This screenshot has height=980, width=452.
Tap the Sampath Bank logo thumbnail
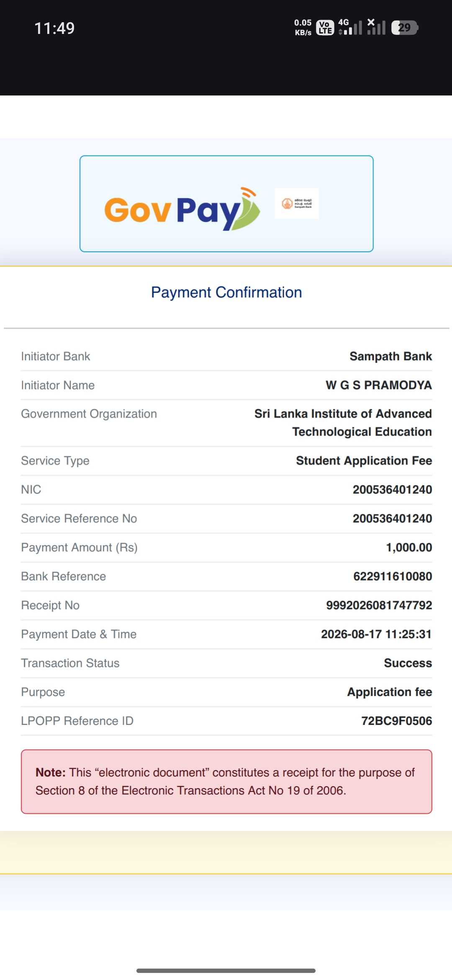[297, 204]
